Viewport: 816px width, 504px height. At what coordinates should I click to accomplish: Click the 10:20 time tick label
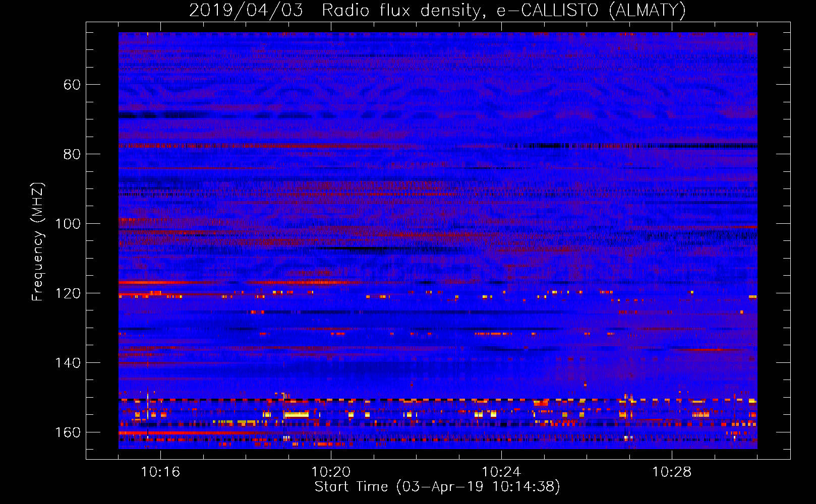pyautogui.click(x=331, y=472)
